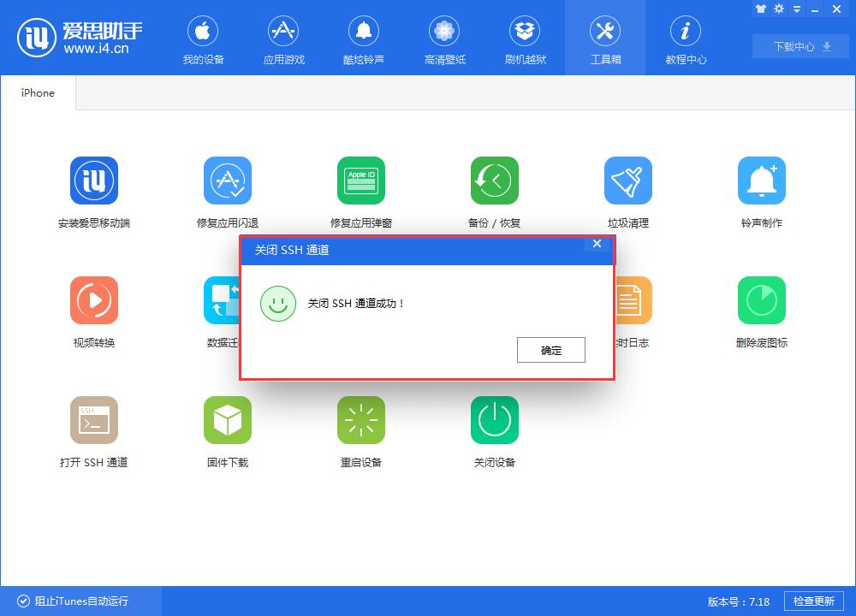Click 关闭设备 shutdown device tool

coord(494,432)
